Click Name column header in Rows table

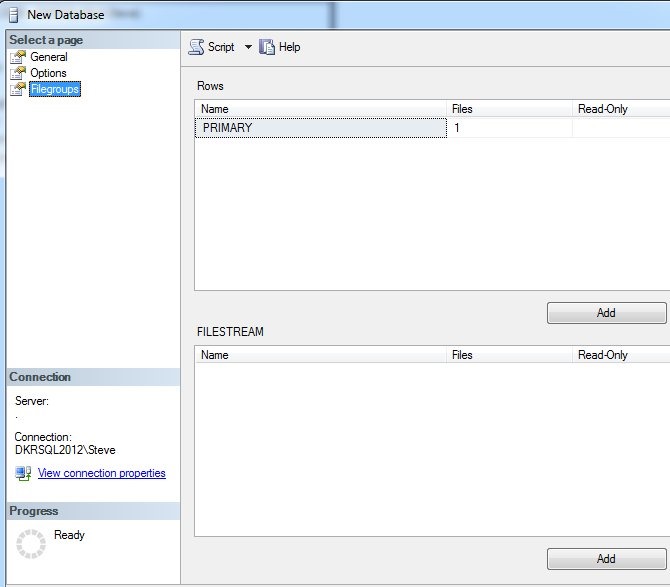(x=320, y=109)
